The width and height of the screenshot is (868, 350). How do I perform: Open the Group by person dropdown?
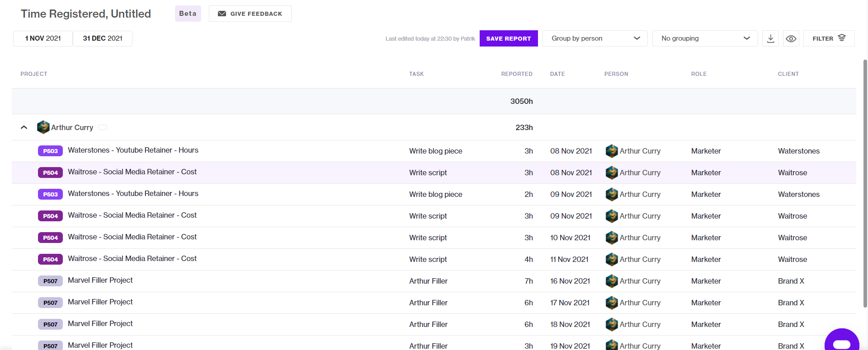(x=595, y=38)
